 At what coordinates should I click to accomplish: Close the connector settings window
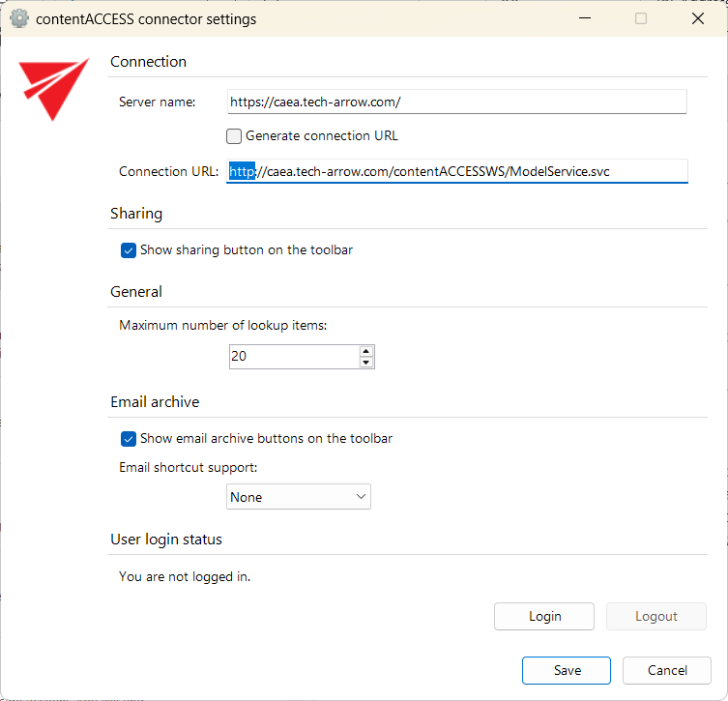pos(698,18)
